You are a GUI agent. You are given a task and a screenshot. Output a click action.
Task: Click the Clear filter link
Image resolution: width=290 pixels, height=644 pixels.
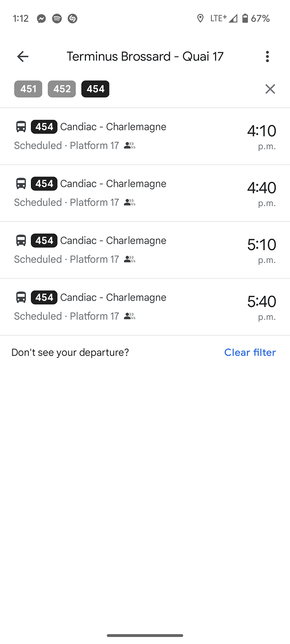coord(250,352)
